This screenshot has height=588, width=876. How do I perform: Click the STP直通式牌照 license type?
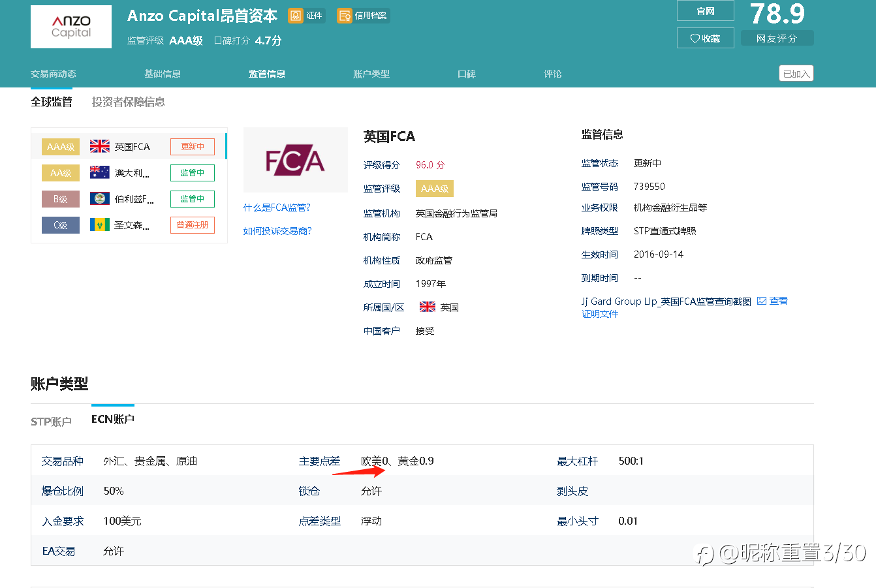[x=665, y=231]
